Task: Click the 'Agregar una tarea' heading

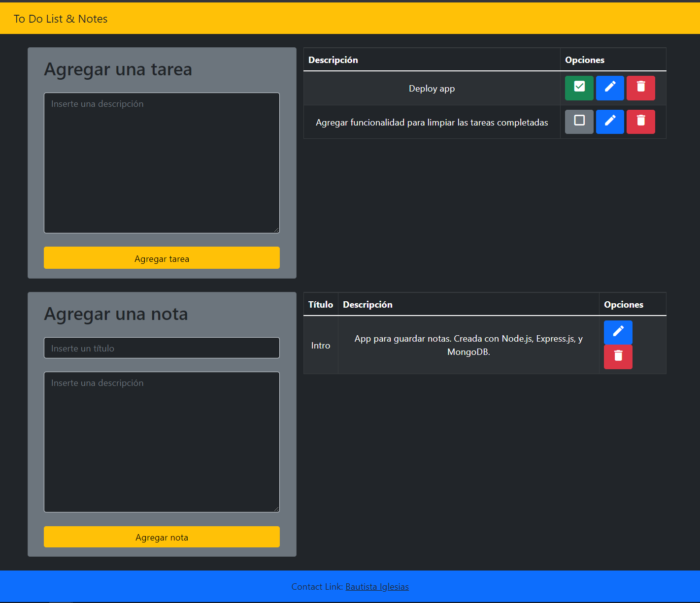Action: pos(118,69)
